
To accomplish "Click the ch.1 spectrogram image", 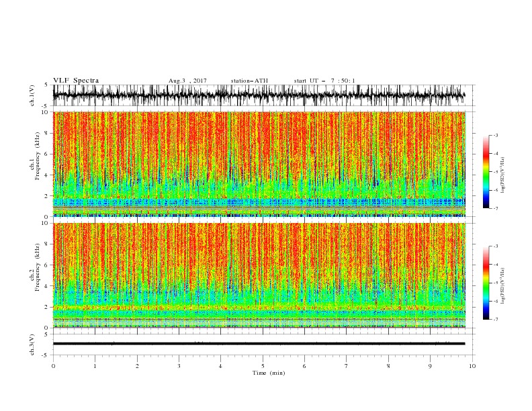I will point(259,164).
